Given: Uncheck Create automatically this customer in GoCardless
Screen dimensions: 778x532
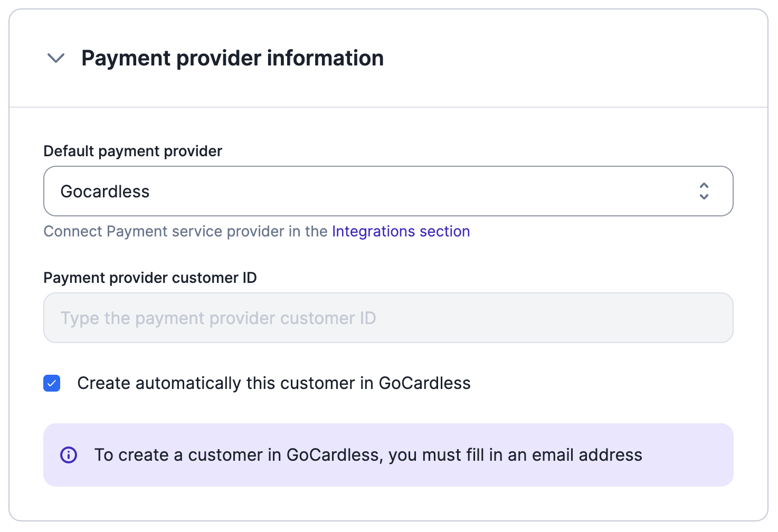Looking at the screenshot, I should click(x=52, y=383).
